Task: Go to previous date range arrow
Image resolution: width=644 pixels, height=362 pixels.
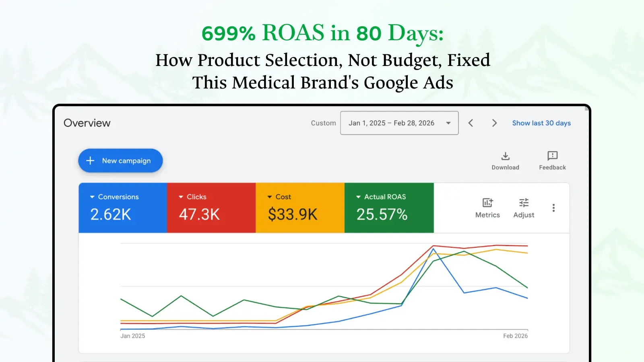Action: click(x=471, y=123)
